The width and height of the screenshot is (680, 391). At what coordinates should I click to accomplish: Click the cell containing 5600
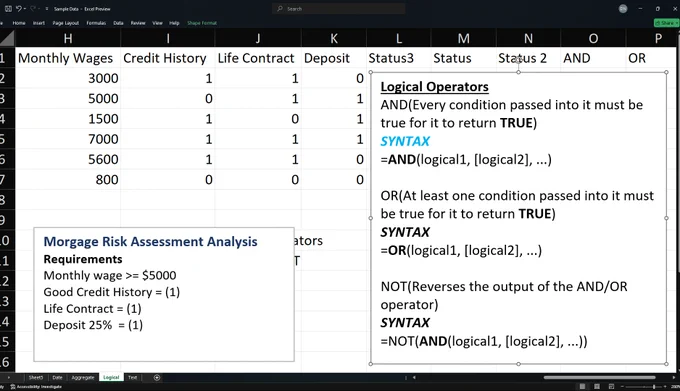(68, 160)
